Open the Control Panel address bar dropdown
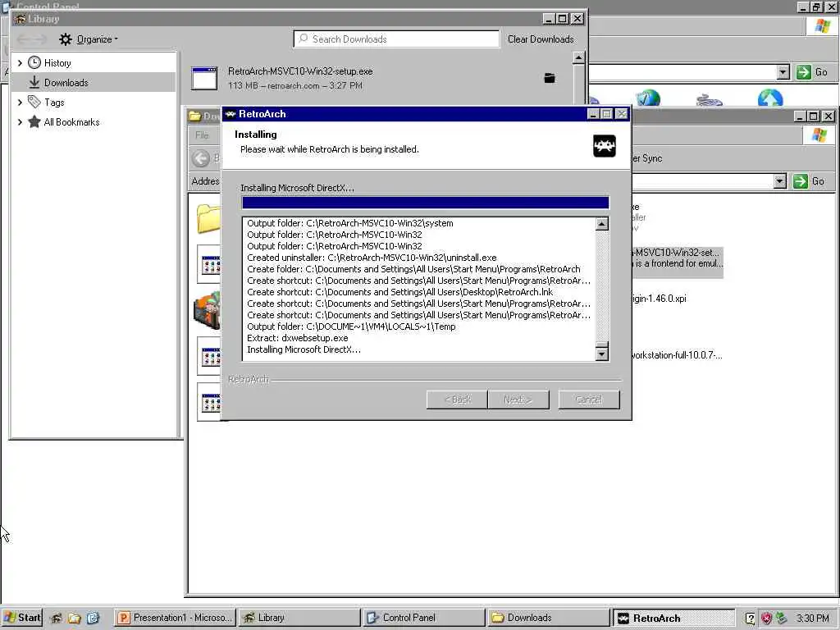The height and width of the screenshot is (630, 840). [x=783, y=72]
